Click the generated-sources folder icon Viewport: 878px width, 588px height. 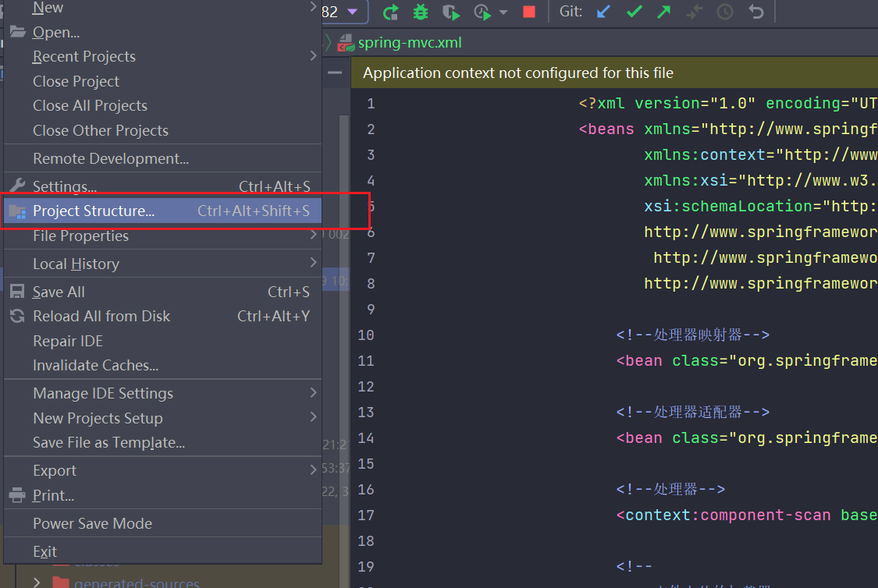[x=60, y=583]
